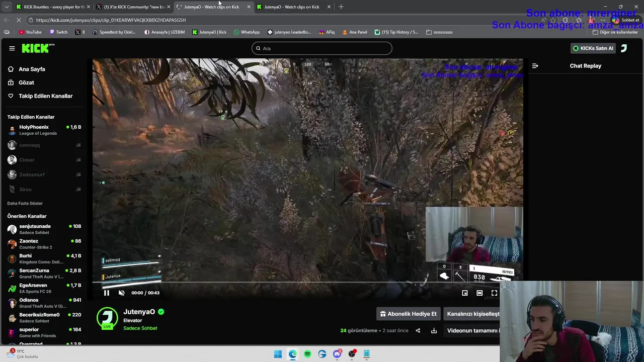The height and width of the screenshot is (362, 644).
Task: Switch the video to fullscreen
Action: [x=495, y=293]
